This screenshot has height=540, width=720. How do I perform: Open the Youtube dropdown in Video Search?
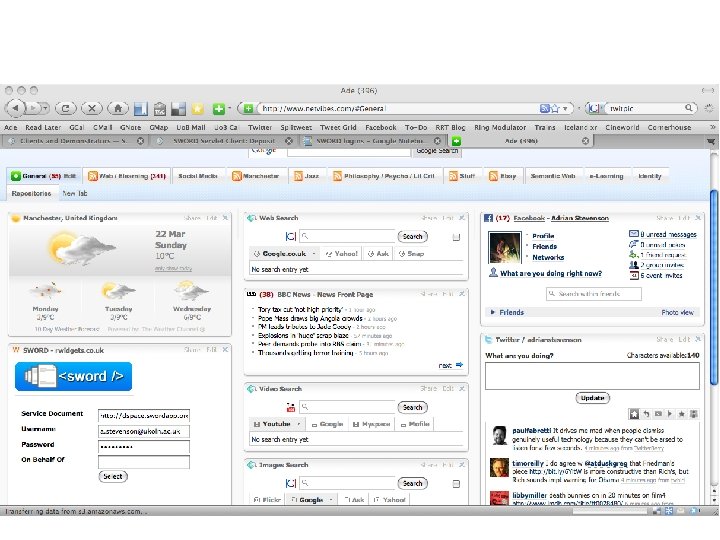[298, 424]
